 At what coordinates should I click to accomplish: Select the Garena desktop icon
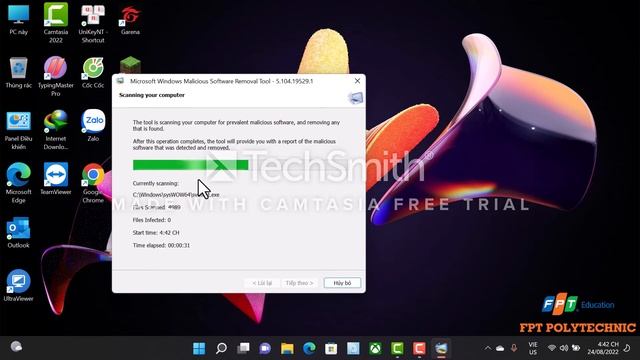[x=130, y=20]
